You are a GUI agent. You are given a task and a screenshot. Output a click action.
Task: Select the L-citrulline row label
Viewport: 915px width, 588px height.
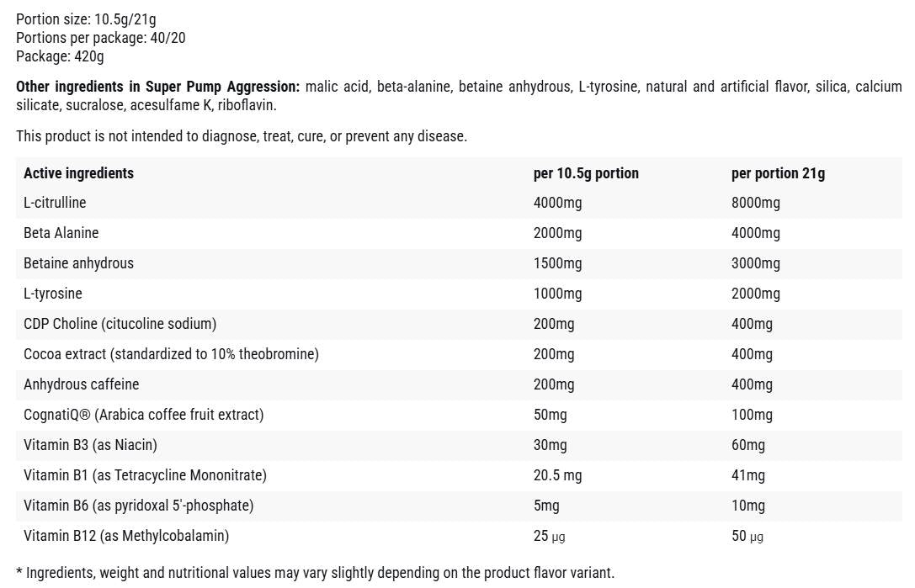coord(55,203)
